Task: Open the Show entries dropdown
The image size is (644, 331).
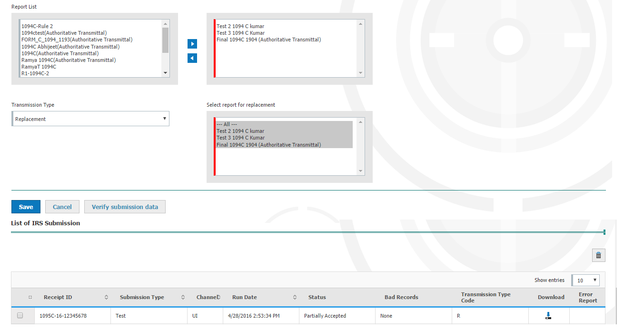Action: tap(585, 280)
